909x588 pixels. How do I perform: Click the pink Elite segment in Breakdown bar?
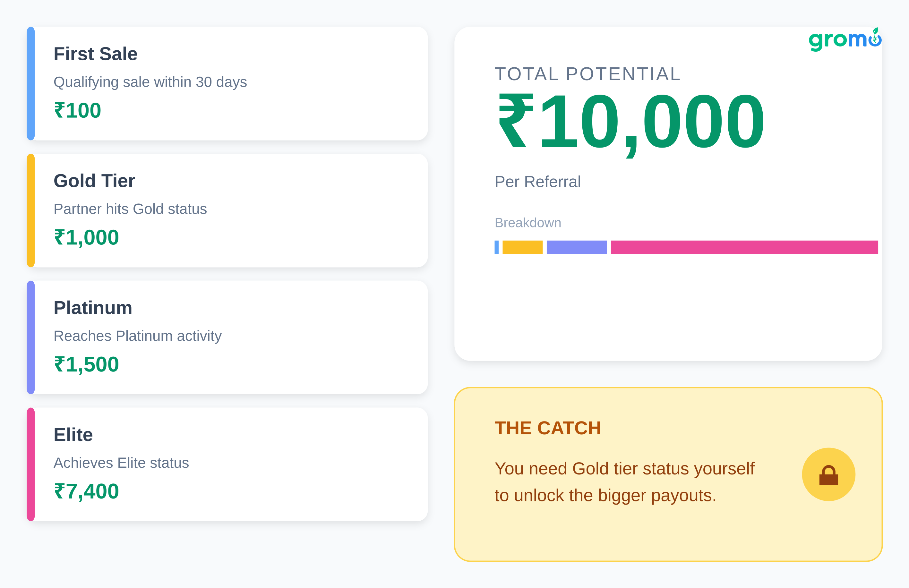744,247
